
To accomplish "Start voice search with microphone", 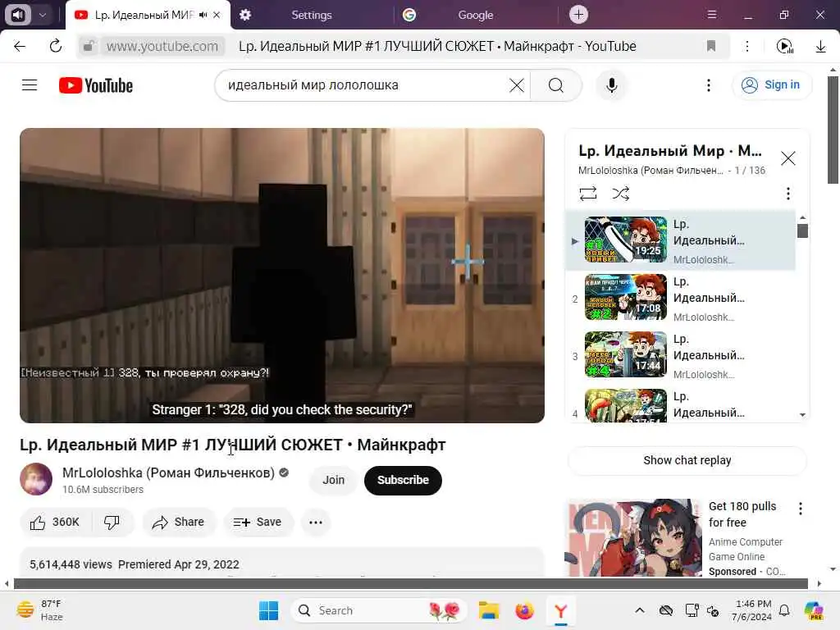I will point(611,85).
